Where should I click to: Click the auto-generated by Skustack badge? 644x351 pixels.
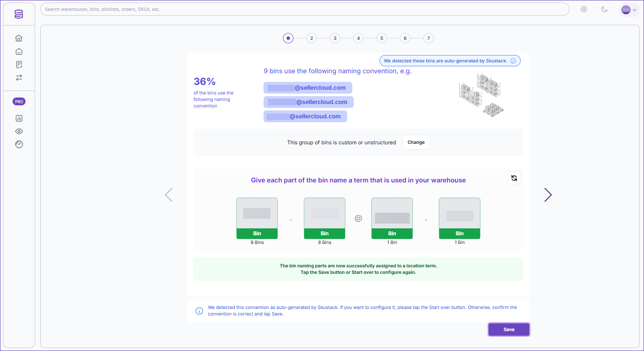[450, 61]
